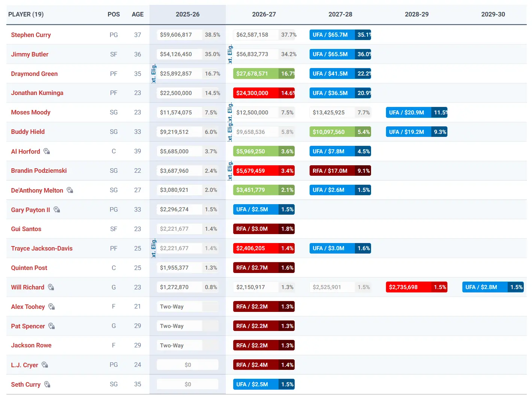Select the 2026-27 season column header

[x=264, y=14]
